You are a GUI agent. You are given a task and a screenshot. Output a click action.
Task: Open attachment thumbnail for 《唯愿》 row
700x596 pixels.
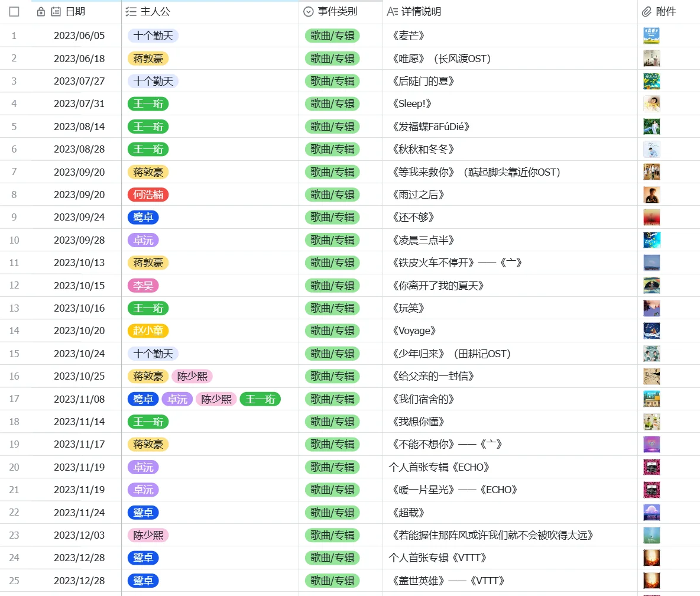652,59
